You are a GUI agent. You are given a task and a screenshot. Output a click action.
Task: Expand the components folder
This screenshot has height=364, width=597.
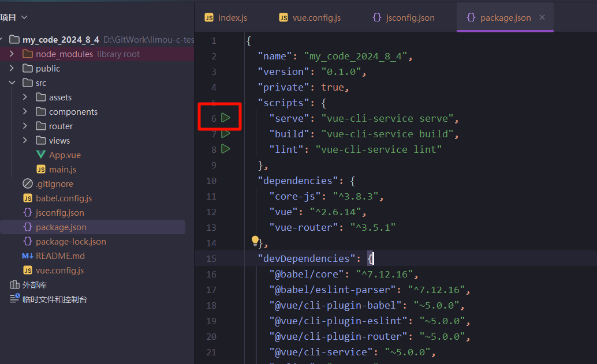click(x=25, y=111)
